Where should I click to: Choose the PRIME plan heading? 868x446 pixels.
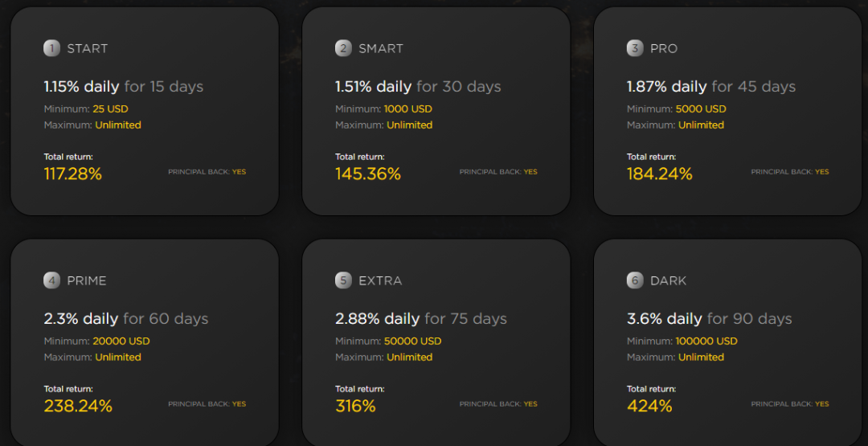[87, 281]
